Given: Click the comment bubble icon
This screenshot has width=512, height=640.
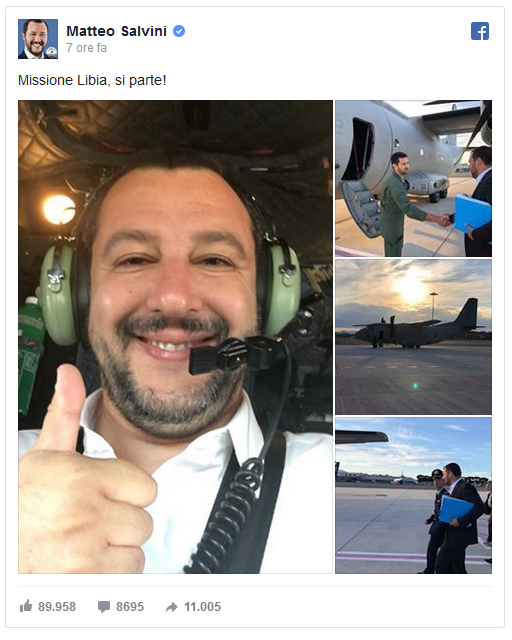Looking at the screenshot, I should [x=104, y=607].
